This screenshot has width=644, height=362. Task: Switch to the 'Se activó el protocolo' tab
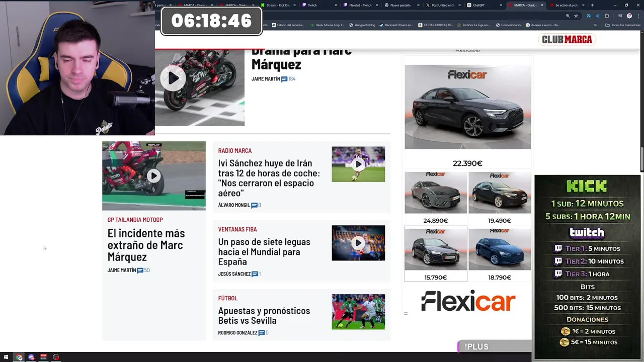pos(568,5)
